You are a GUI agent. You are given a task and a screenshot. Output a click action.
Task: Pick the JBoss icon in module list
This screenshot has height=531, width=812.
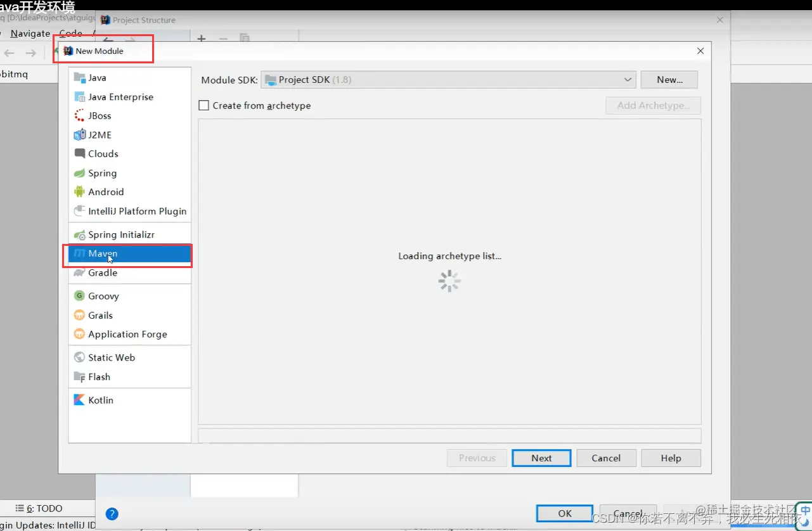click(x=79, y=116)
